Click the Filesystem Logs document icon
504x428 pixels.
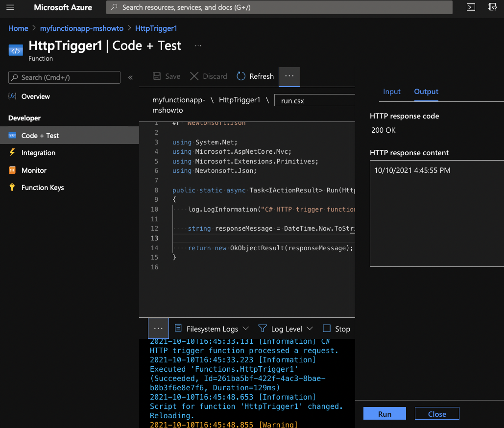[178, 328]
